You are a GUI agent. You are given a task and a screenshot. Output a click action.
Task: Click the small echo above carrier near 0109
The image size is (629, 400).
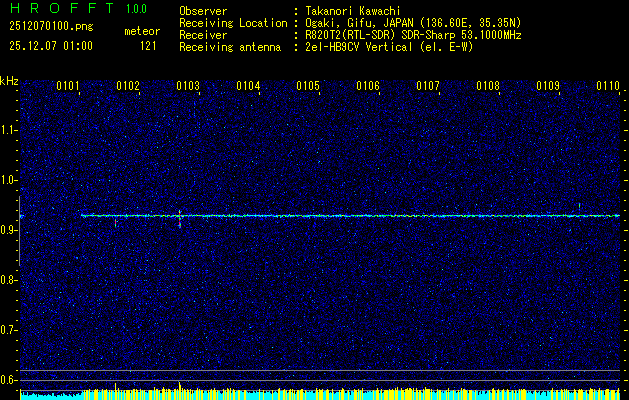click(x=579, y=206)
